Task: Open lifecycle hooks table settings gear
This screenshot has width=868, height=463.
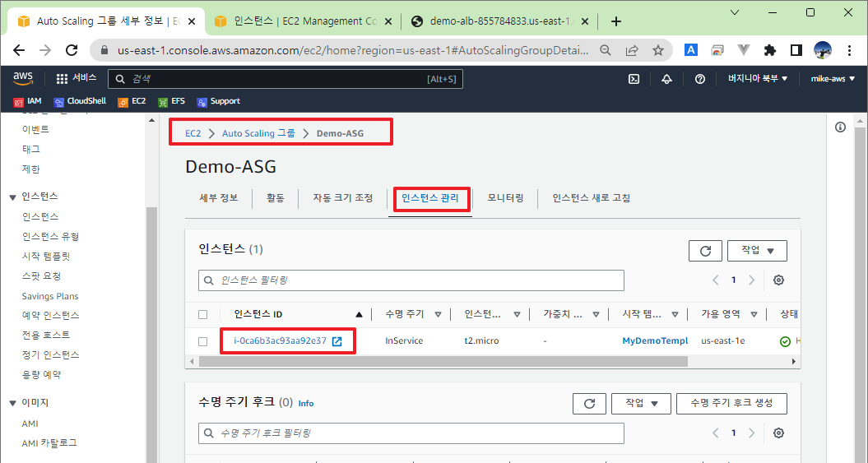Action: click(x=778, y=433)
